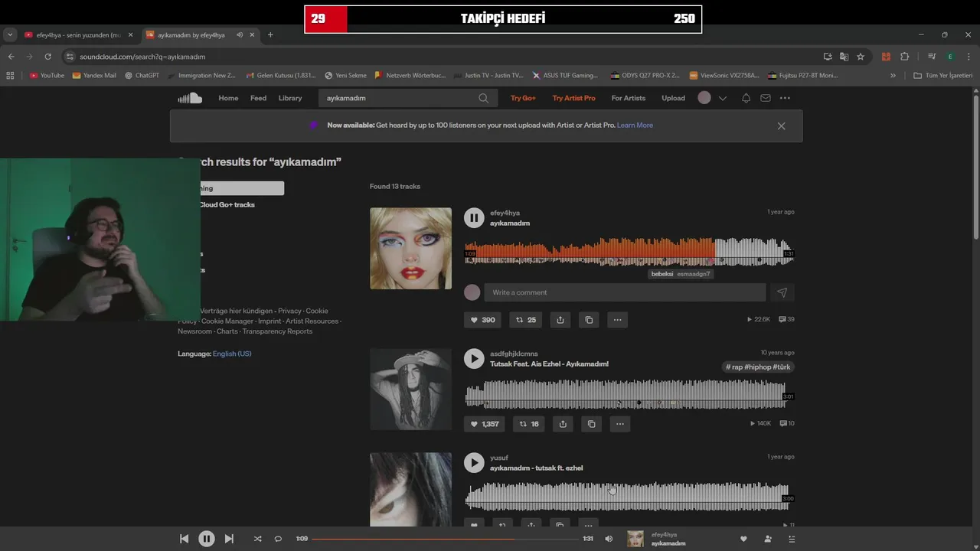Image resolution: width=980 pixels, height=551 pixels.
Task: Open now-playing artwork thumbnail in player bar
Action: coord(635,539)
